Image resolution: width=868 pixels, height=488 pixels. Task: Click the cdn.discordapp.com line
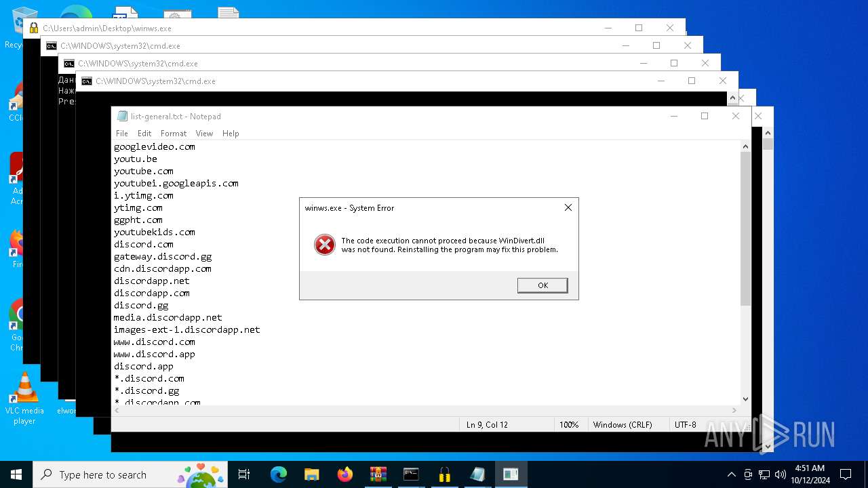[163, 268]
